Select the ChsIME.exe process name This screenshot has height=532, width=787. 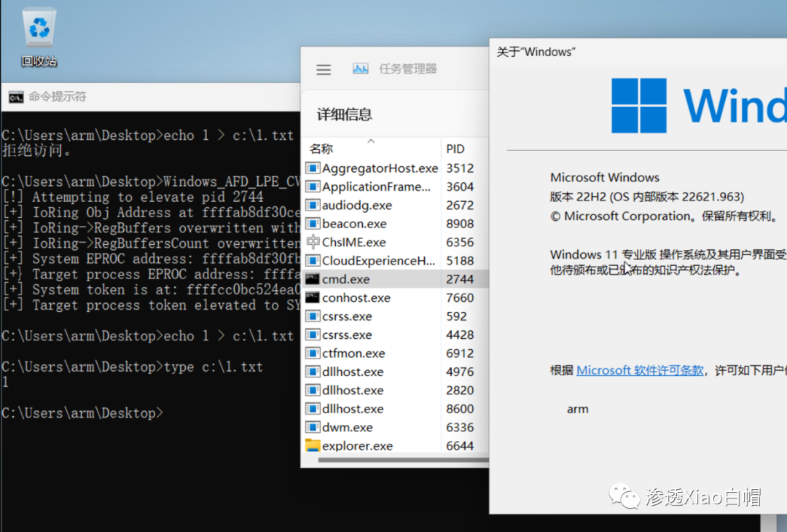point(354,243)
